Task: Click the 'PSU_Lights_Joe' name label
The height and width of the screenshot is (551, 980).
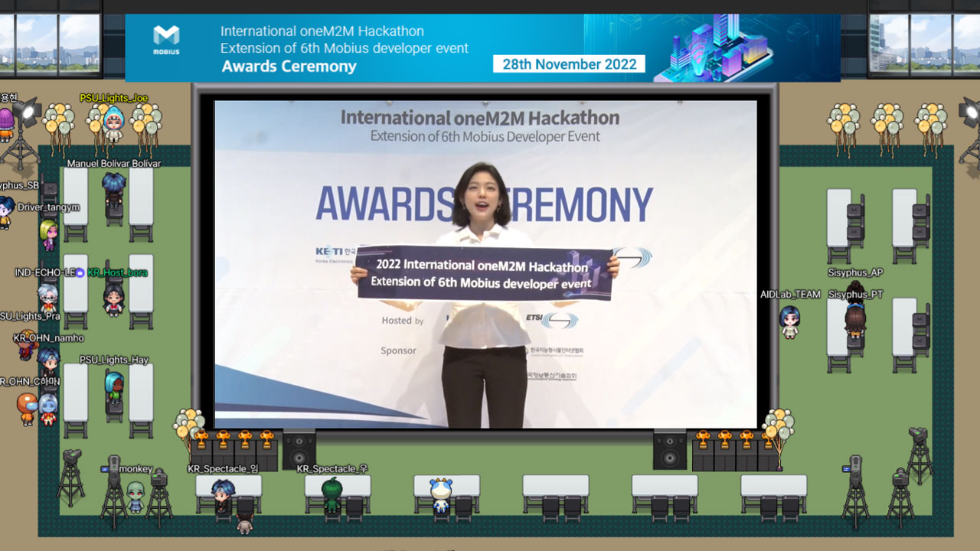Action: [x=114, y=98]
